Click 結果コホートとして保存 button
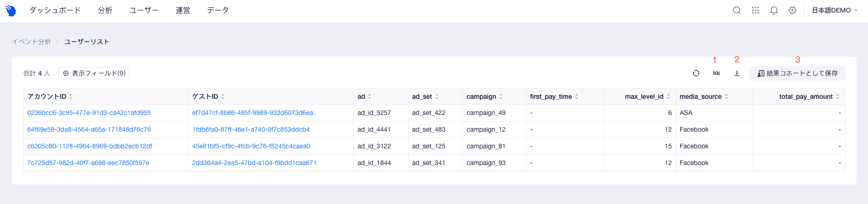The height and width of the screenshot is (204, 868). tap(798, 73)
